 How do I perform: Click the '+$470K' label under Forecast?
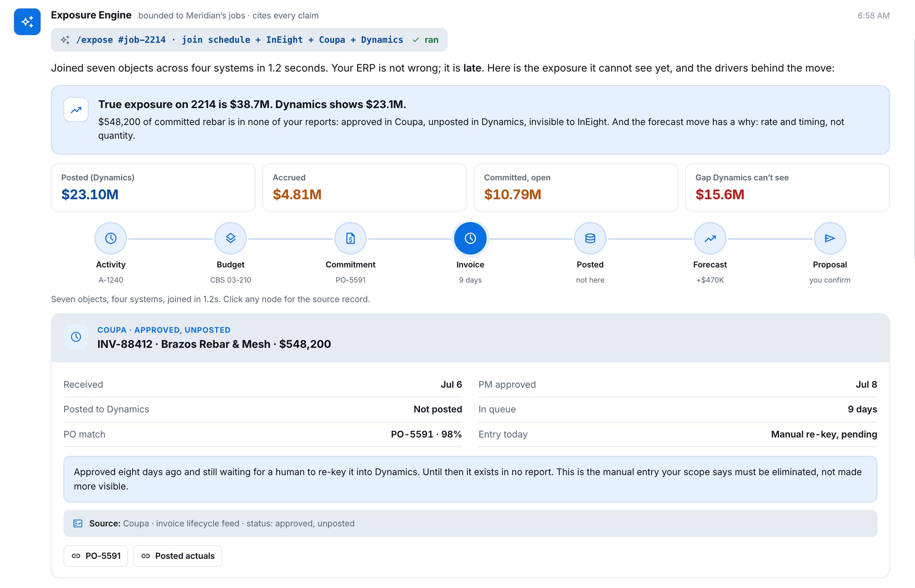(x=710, y=280)
